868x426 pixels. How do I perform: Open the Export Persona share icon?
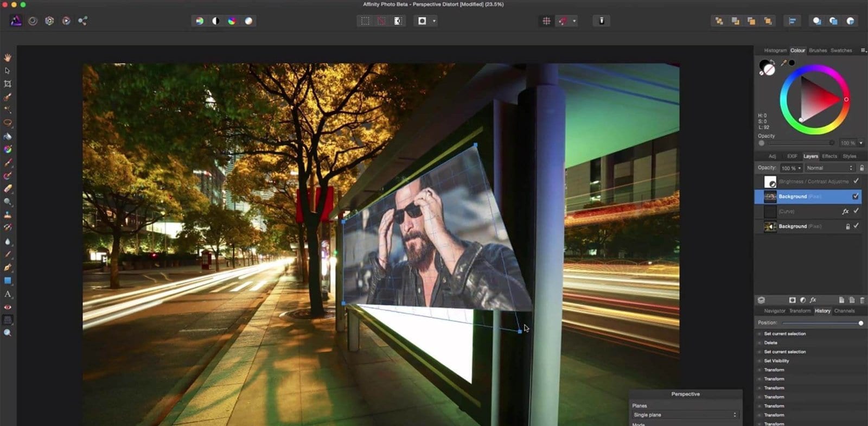[x=82, y=21]
